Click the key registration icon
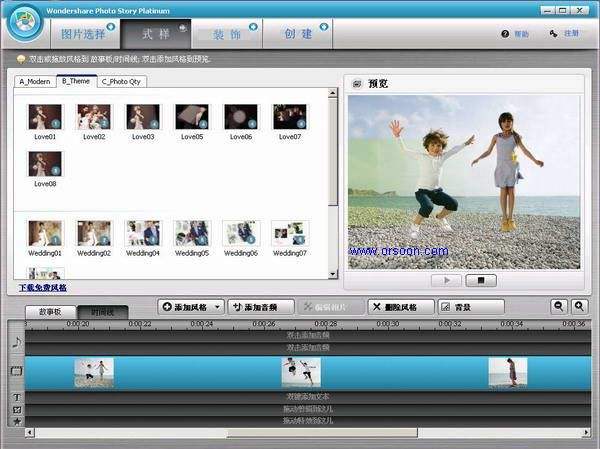This screenshot has width=600, height=449. pyautogui.click(x=553, y=34)
